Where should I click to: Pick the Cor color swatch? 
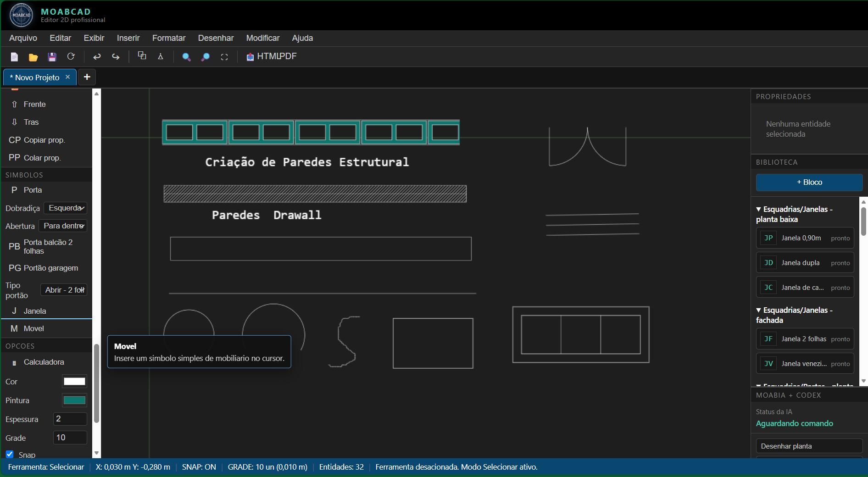pos(74,382)
